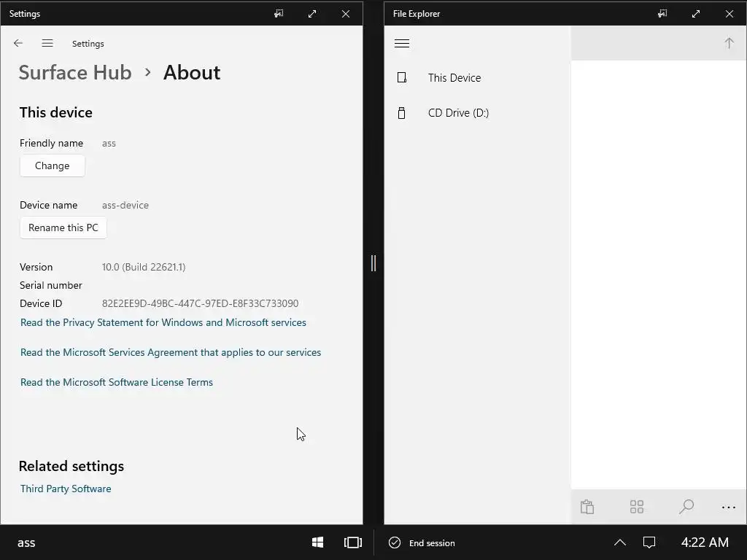Click the Change friendly name button
The width and height of the screenshot is (747, 560).
pos(53,166)
